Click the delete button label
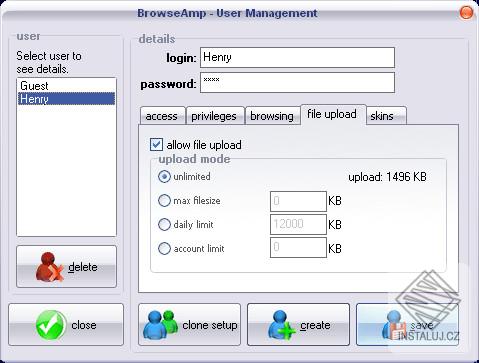This screenshot has width=479, height=363. point(83,267)
